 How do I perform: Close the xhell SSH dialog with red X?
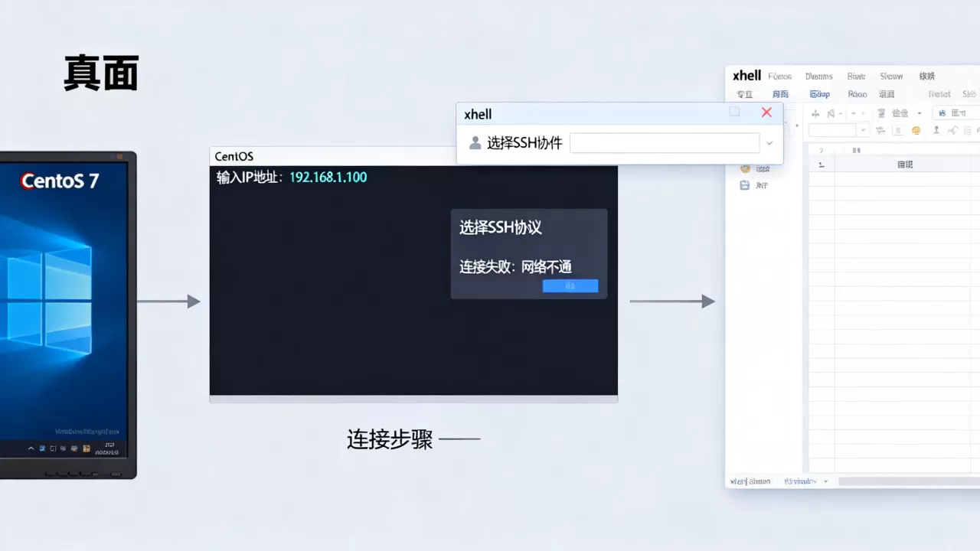click(766, 112)
